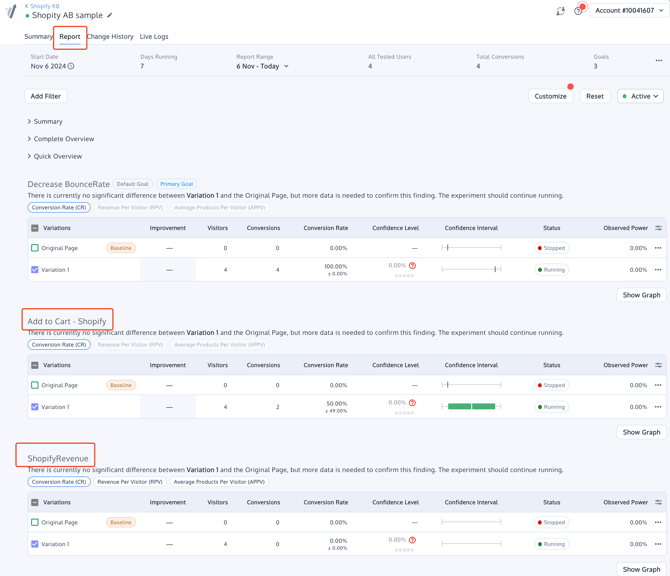Select Conversion Rate (CR) in Decrease BounceRate

[x=59, y=208]
